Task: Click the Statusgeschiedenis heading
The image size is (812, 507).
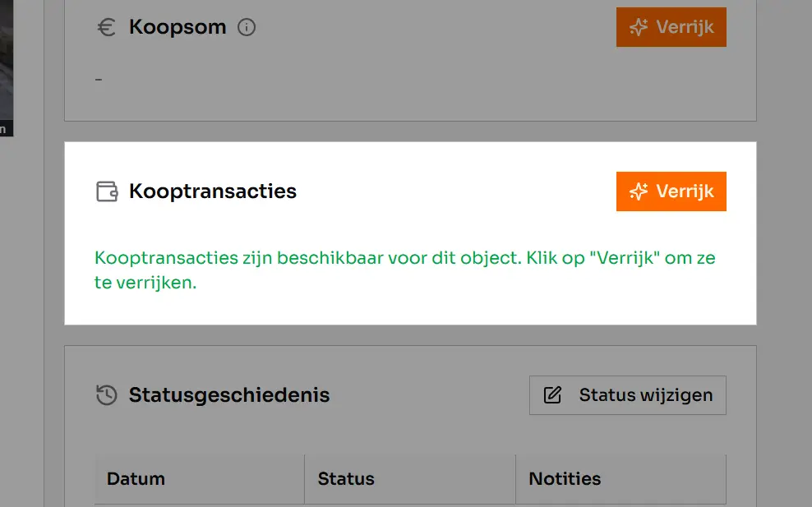Action: [228, 395]
